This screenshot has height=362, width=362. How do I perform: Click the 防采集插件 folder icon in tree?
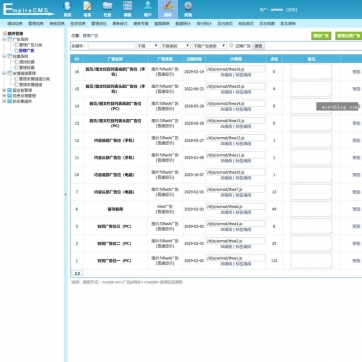coord(9,101)
